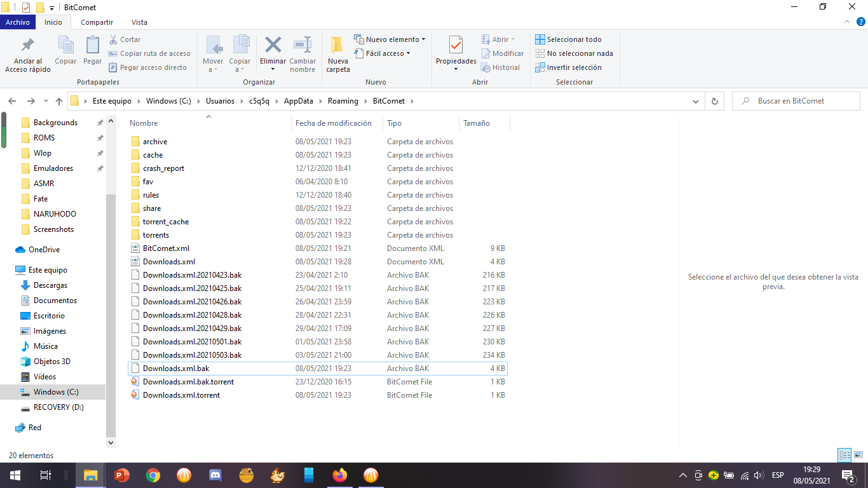Click the Copiar ribbon icon
This screenshot has height=488, width=868.
65,51
